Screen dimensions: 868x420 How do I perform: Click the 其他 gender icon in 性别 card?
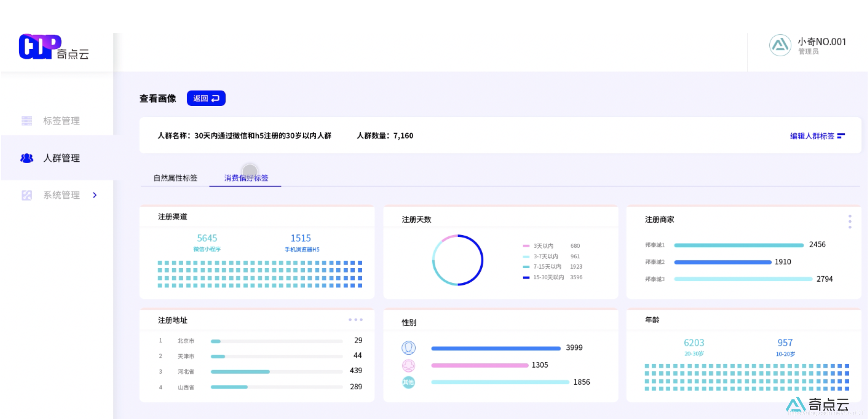409,382
